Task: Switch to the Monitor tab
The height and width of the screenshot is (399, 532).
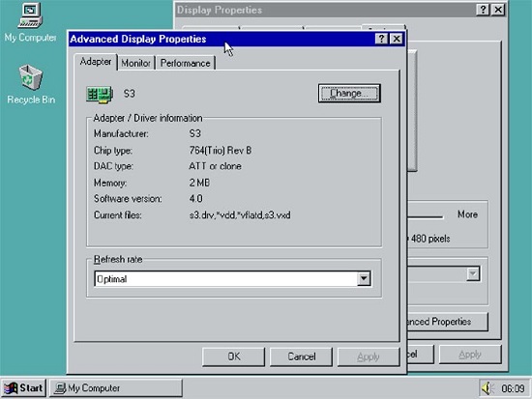Action: (x=135, y=63)
